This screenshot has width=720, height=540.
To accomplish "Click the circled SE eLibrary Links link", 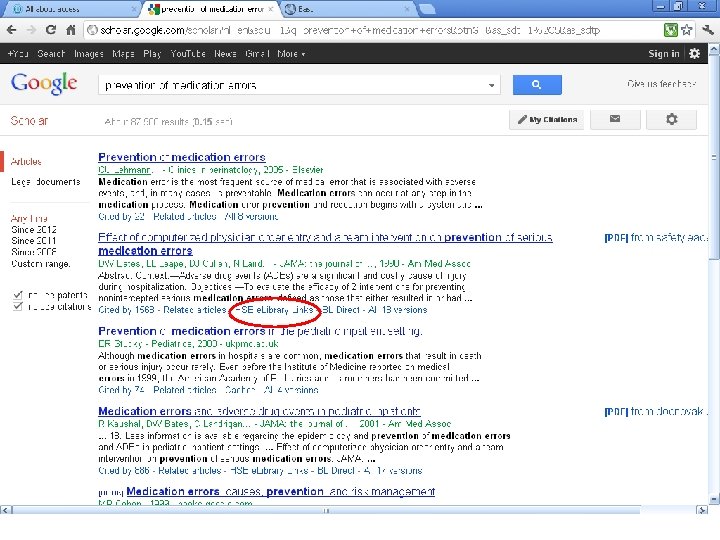I will click(x=275, y=310).
